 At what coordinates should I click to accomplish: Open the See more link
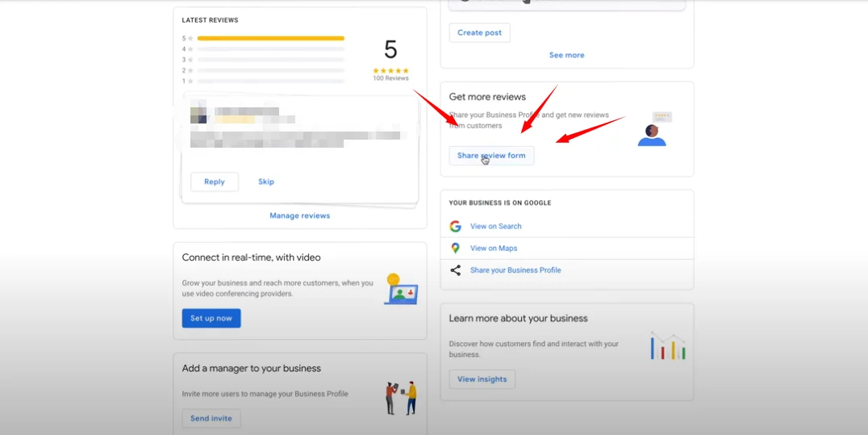[x=566, y=56]
